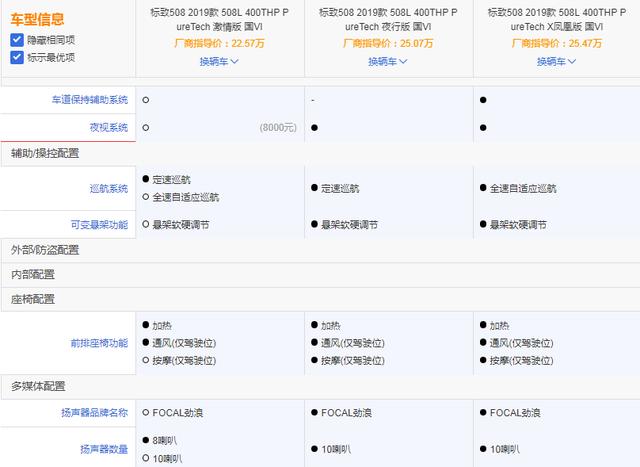This screenshot has height=467, width=640.
Task: Open the 巡航系统 link
Action: click(x=109, y=189)
